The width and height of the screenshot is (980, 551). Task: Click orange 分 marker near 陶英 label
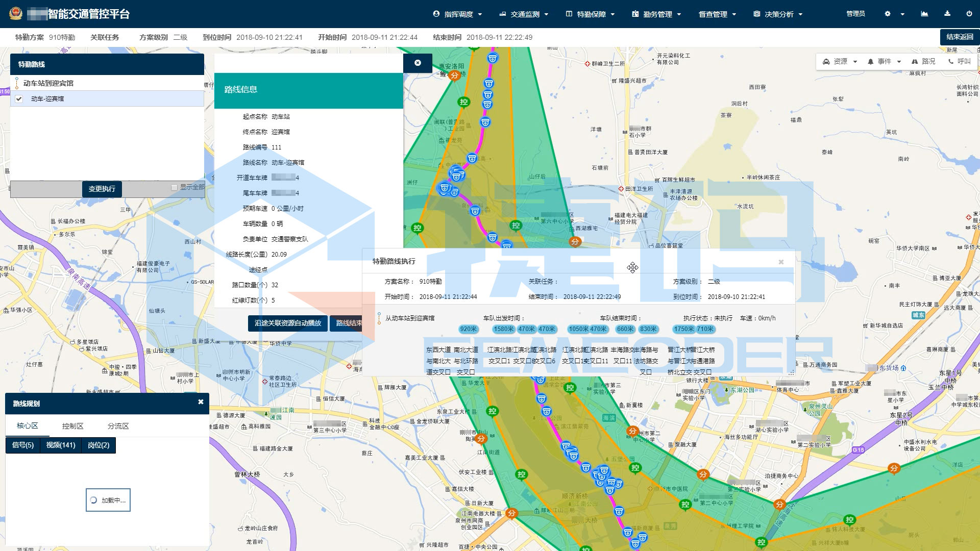481,438
